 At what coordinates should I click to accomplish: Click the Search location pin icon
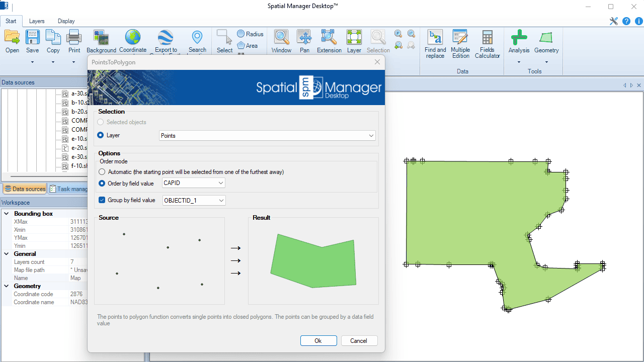pos(197,37)
